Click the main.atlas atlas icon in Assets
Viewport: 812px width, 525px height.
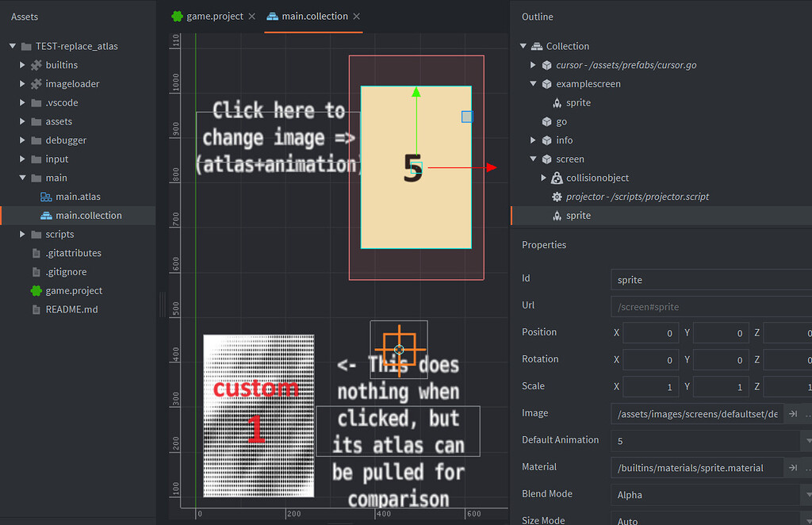pos(44,196)
